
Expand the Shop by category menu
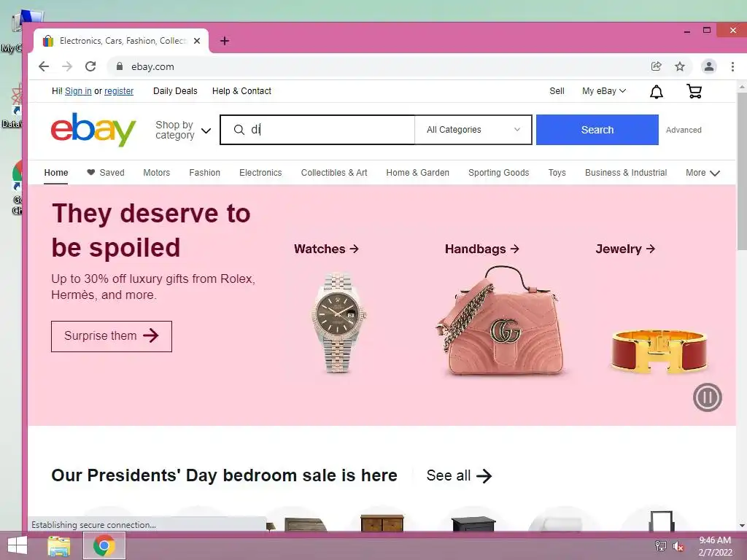tap(183, 130)
